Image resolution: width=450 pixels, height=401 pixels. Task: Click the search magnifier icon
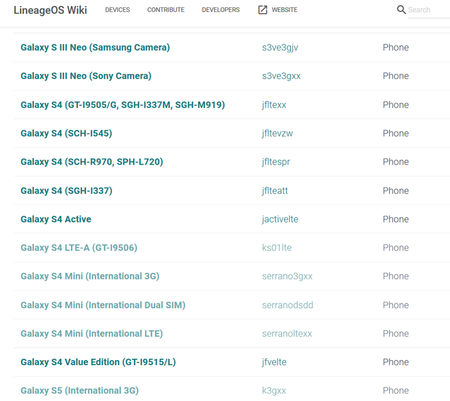401,10
